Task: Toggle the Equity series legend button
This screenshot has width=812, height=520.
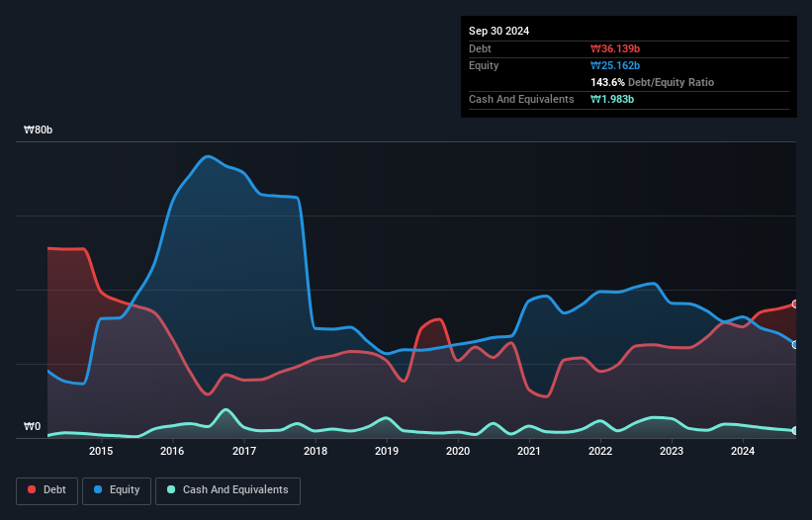Action: tap(117, 490)
